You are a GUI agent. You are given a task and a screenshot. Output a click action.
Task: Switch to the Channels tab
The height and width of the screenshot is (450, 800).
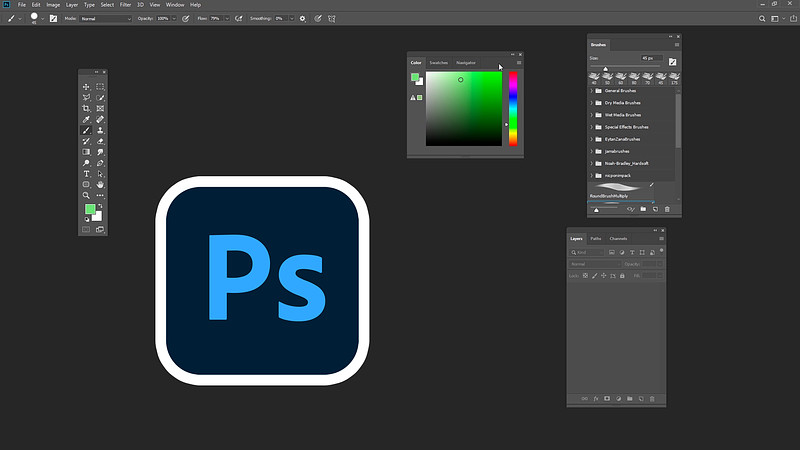point(618,238)
